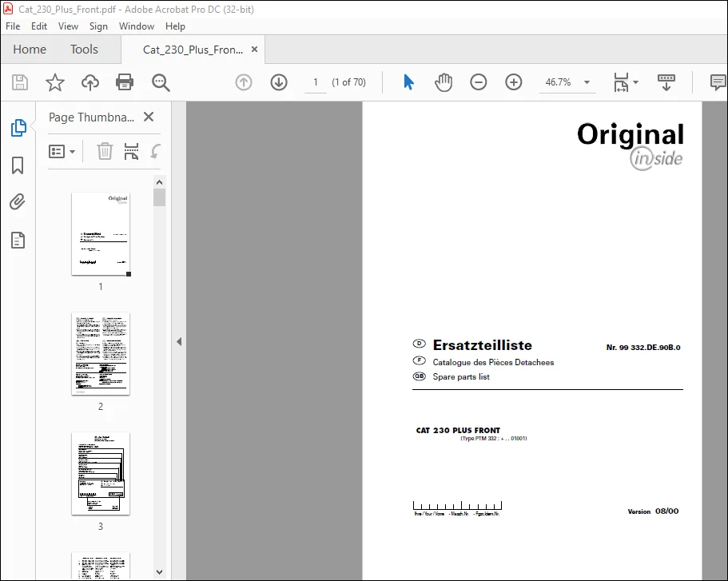The image size is (728, 581).
Task: Close the Page Thumbnails panel
Action: pyautogui.click(x=149, y=117)
